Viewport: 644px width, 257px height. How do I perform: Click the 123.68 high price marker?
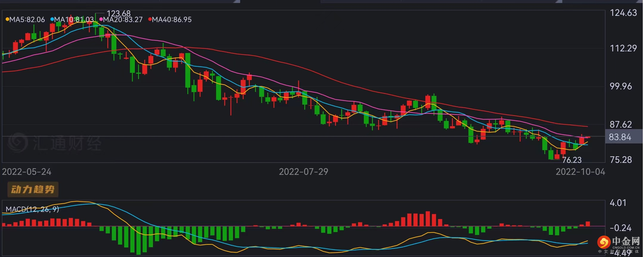coord(119,13)
